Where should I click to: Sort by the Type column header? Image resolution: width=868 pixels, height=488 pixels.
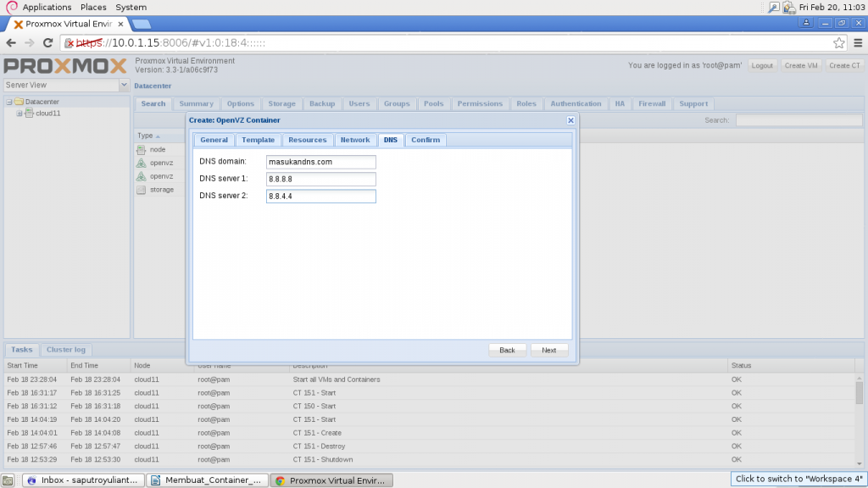(x=148, y=136)
